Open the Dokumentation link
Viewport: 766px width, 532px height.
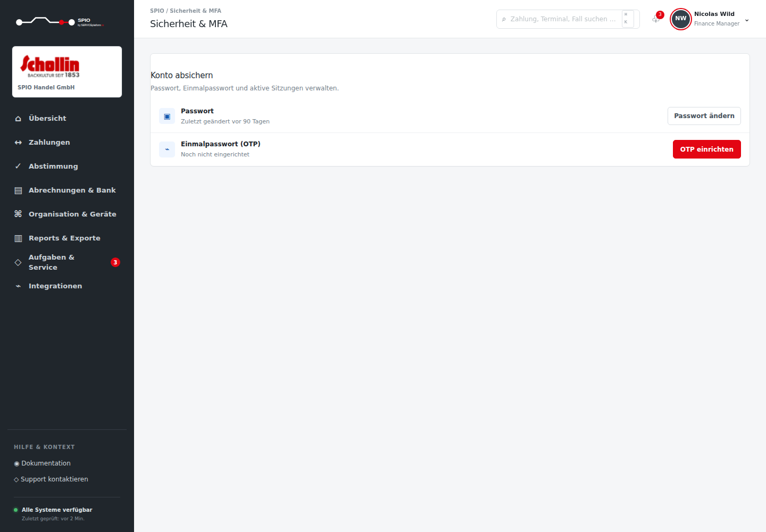(x=43, y=463)
